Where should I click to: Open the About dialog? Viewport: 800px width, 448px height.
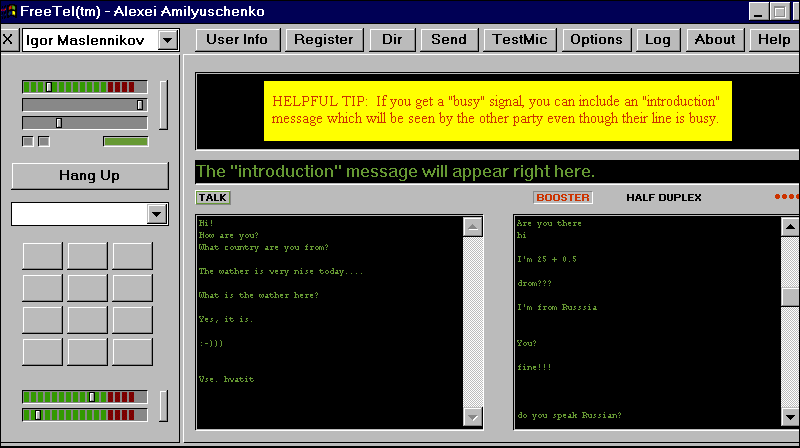click(714, 40)
